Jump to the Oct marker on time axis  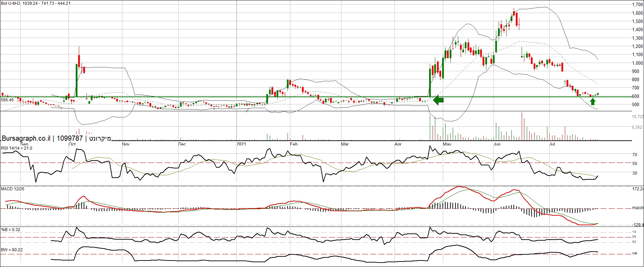(x=72, y=144)
